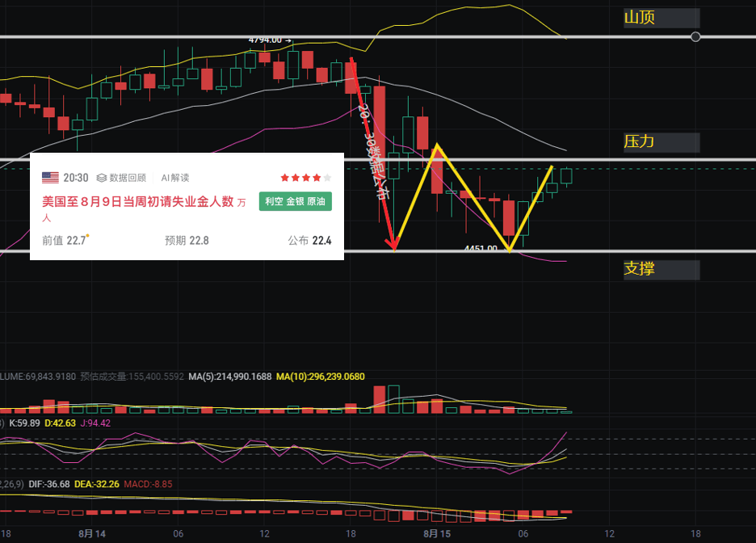Image resolution: width=756 pixels, height=543 pixels.
Task: Open the 美国至8月9日当周初请失业金人数 headline
Action: click(x=138, y=201)
